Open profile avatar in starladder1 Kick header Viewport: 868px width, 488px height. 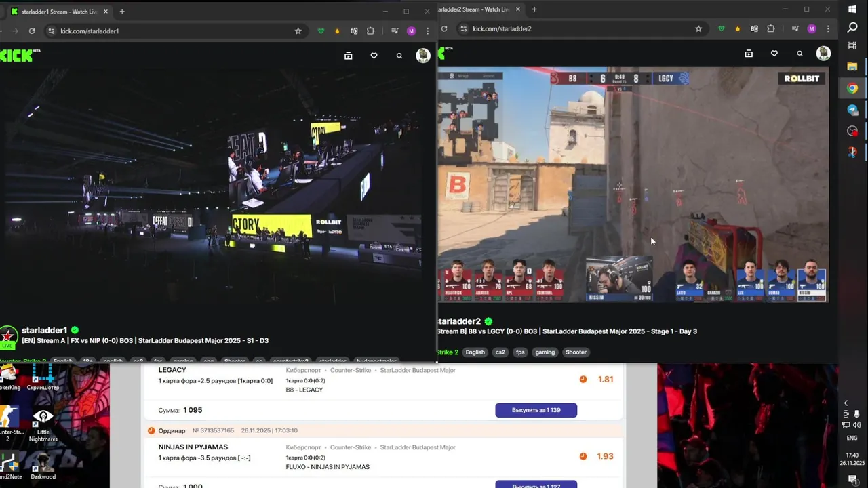coord(423,56)
